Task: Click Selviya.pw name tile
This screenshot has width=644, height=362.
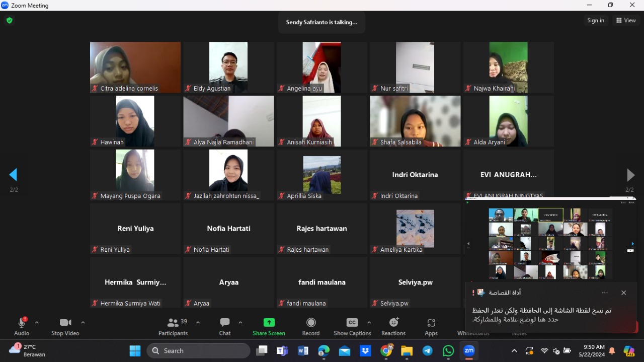Action: 415,282
